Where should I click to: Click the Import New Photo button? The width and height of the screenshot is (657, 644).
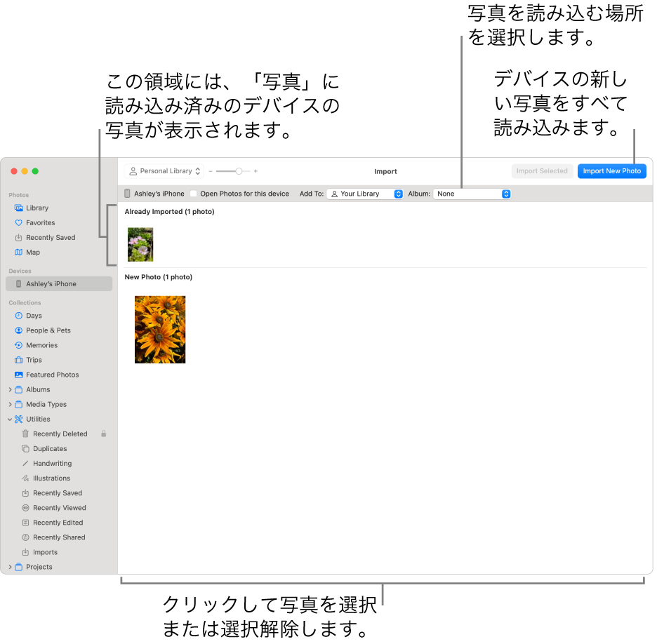click(612, 171)
